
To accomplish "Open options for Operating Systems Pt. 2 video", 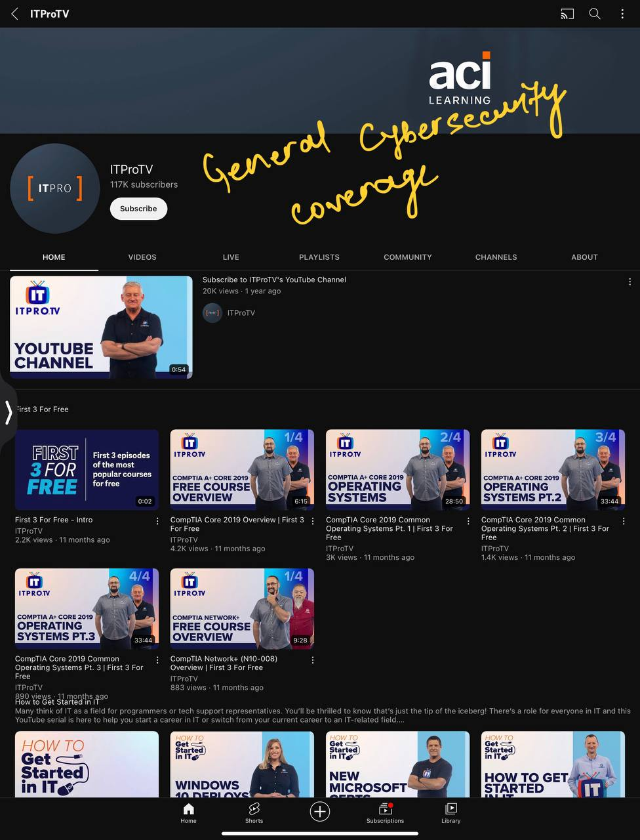I will pos(624,521).
